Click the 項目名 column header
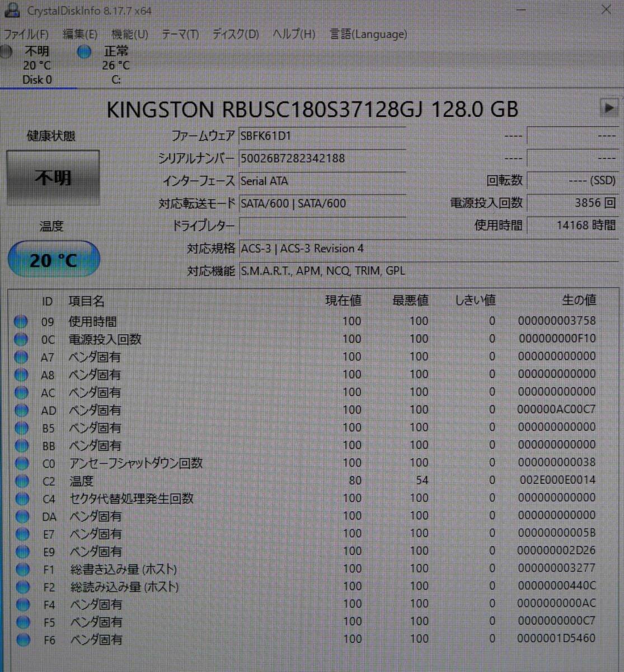The width and height of the screenshot is (624, 672). (x=87, y=301)
